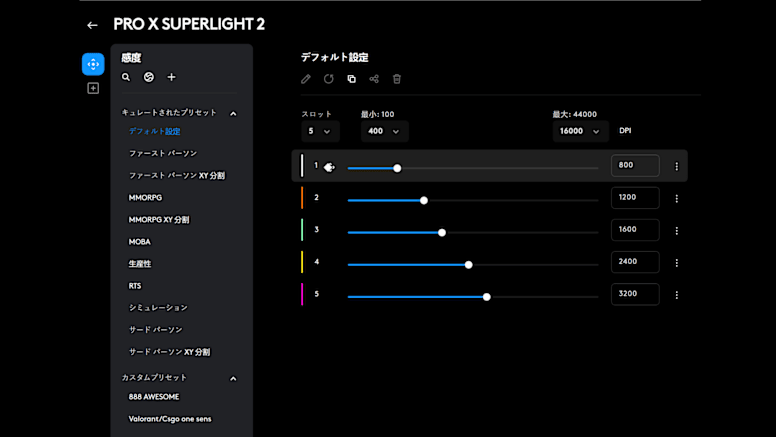Open the three-dot menu for slot 2
The height and width of the screenshot is (437, 776).
677,199
